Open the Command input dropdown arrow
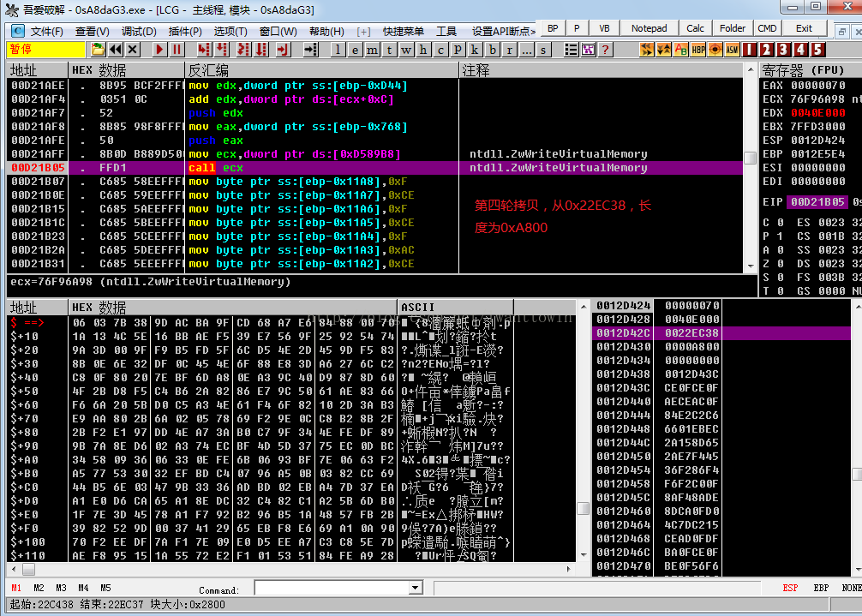862x616 pixels. (416, 588)
